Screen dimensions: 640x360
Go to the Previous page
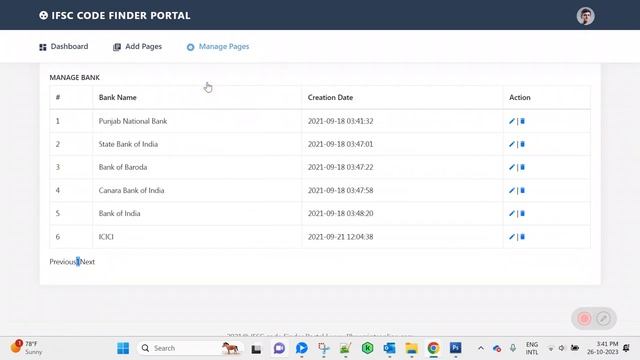pos(62,262)
